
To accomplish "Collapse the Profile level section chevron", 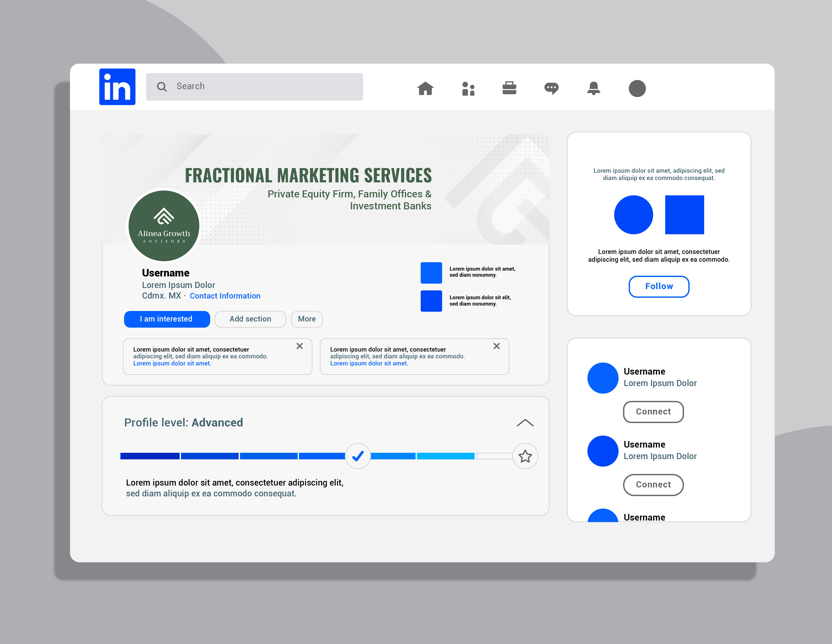I will (x=525, y=423).
